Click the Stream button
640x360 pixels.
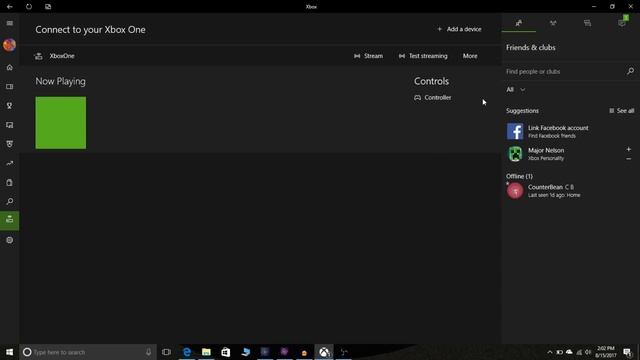[369, 56]
